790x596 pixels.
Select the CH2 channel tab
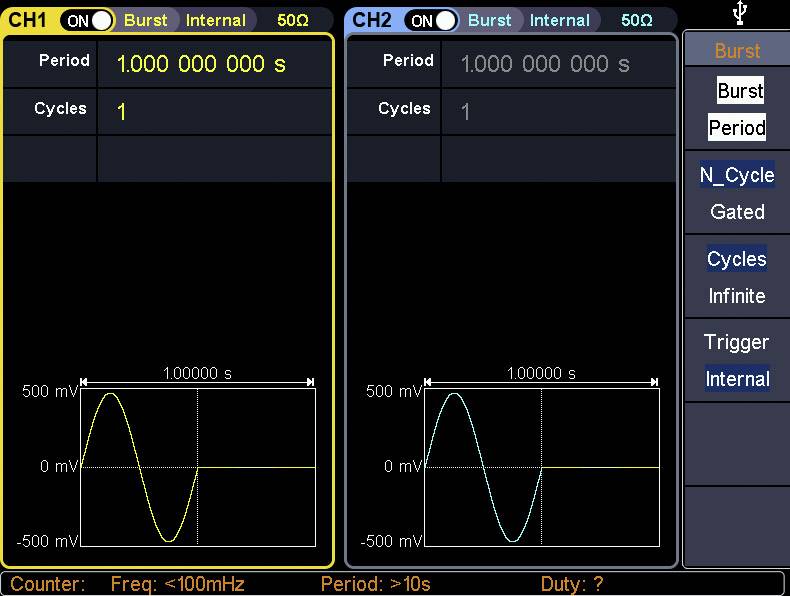click(x=372, y=20)
